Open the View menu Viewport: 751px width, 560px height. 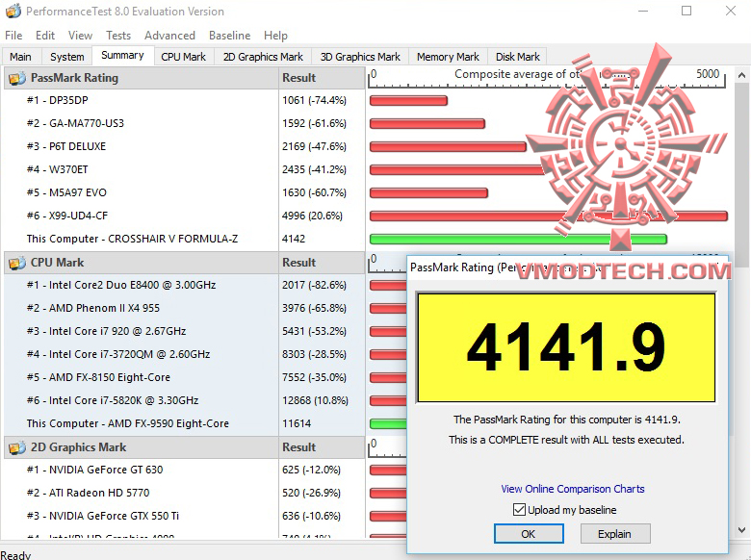80,36
